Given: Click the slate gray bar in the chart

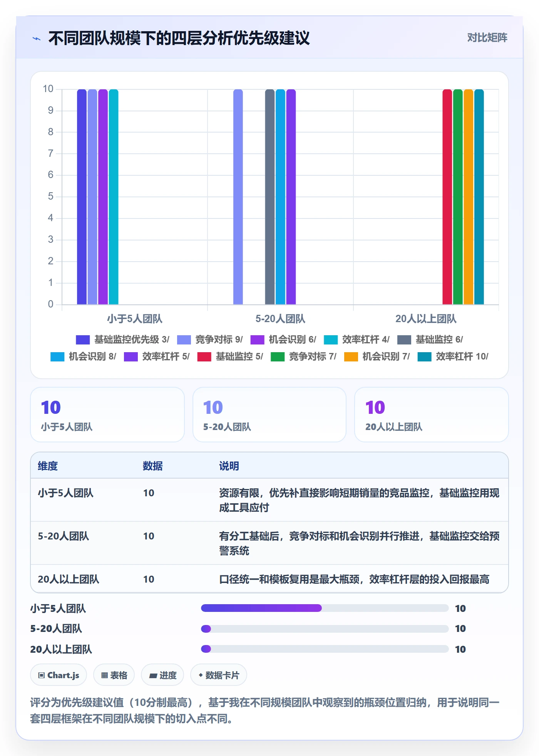Looking at the screenshot, I should point(270,197).
